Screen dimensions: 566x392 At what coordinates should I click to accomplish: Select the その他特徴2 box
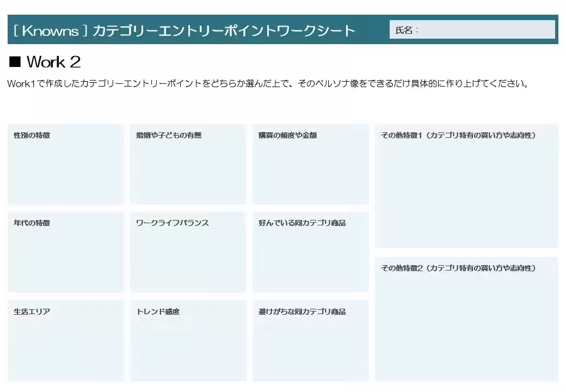click(466, 319)
